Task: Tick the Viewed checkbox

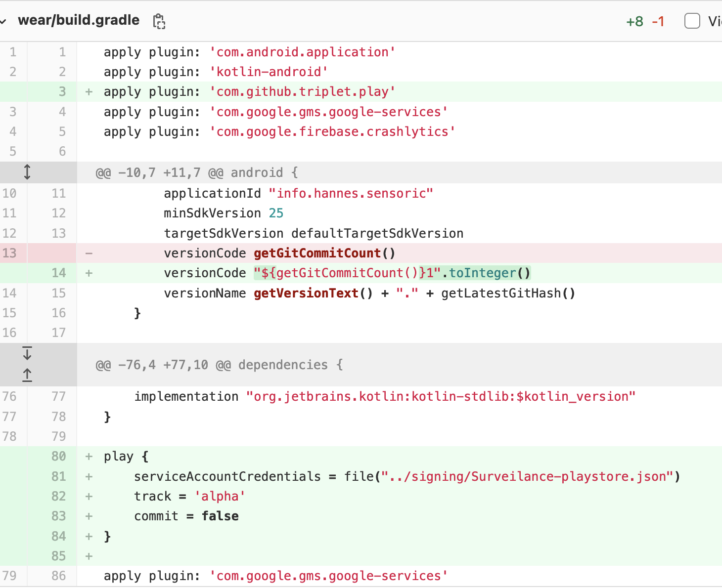Action: point(692,21)
